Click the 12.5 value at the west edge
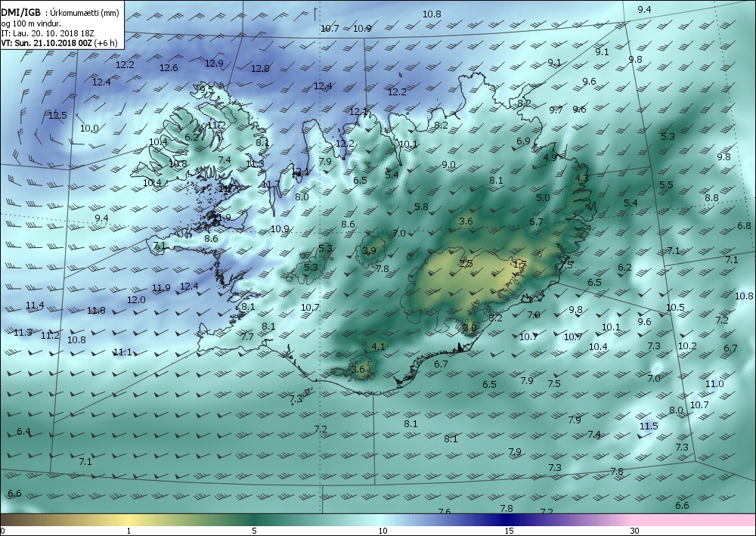The image size is (756, 536). (x=57, y=115)
